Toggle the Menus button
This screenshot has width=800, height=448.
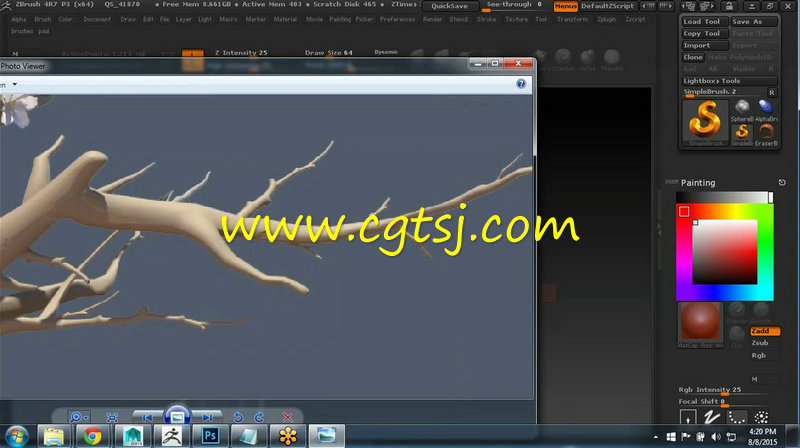point(566,6)
